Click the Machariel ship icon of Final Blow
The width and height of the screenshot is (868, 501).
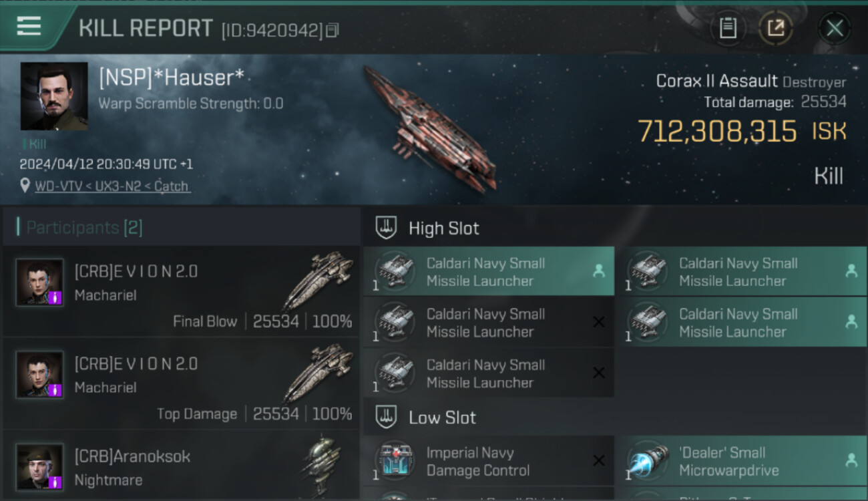click(317, 280)
